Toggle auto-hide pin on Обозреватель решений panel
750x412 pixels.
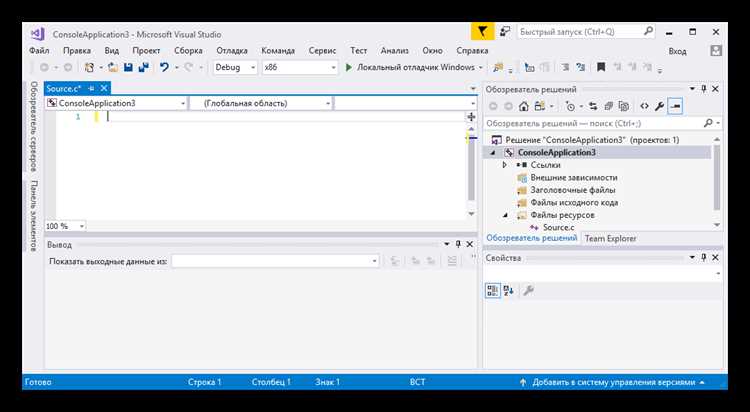click(704, 89)
